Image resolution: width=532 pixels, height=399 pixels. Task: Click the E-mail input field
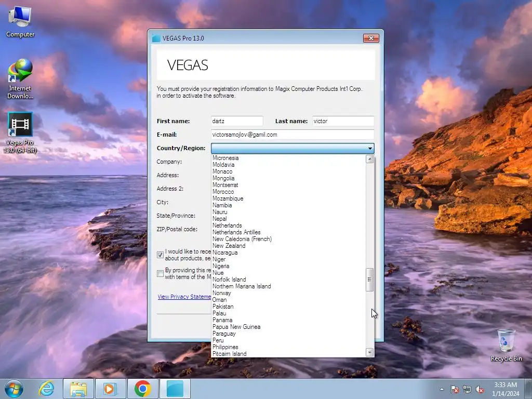[x=292, y=135]
